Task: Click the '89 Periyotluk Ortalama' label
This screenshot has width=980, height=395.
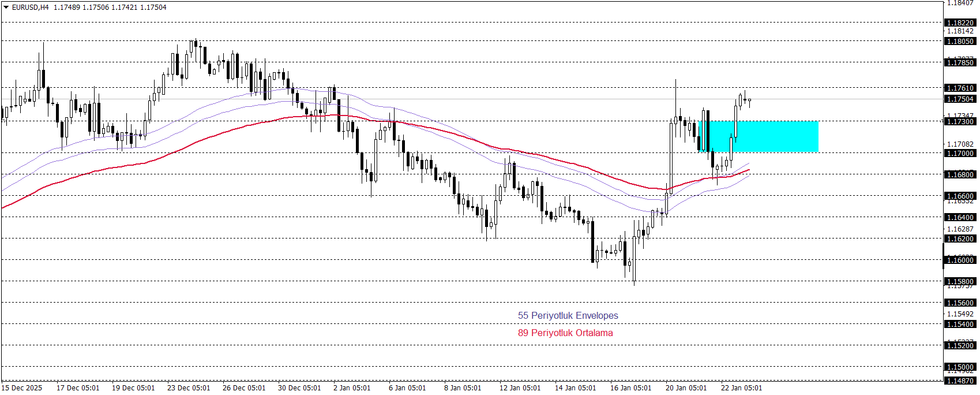Action: [x=565, y=333]
